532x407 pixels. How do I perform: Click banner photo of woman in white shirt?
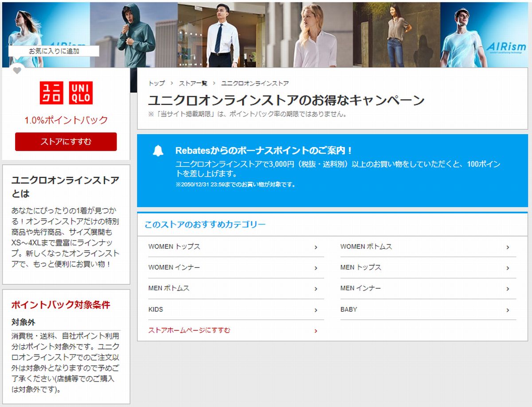(x=309, y=35)
